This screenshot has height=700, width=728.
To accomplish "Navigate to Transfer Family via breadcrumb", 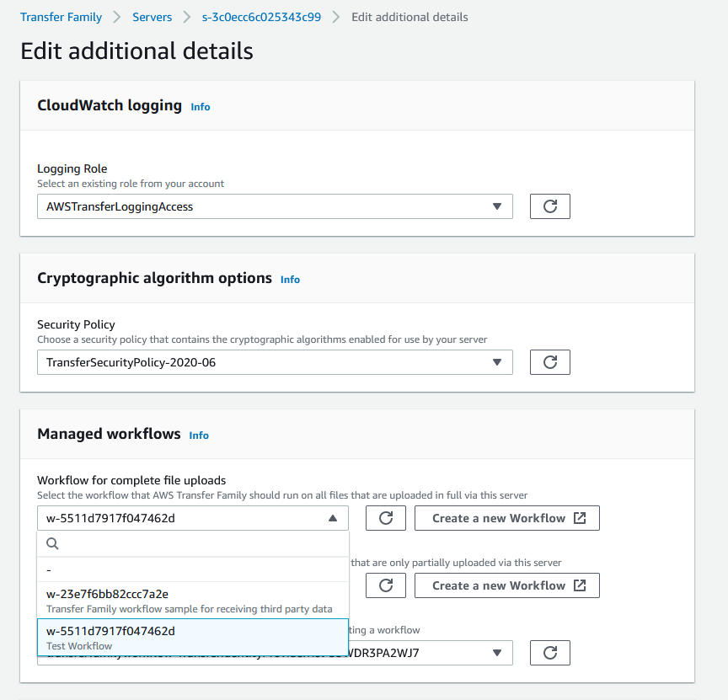I will 61,16.
